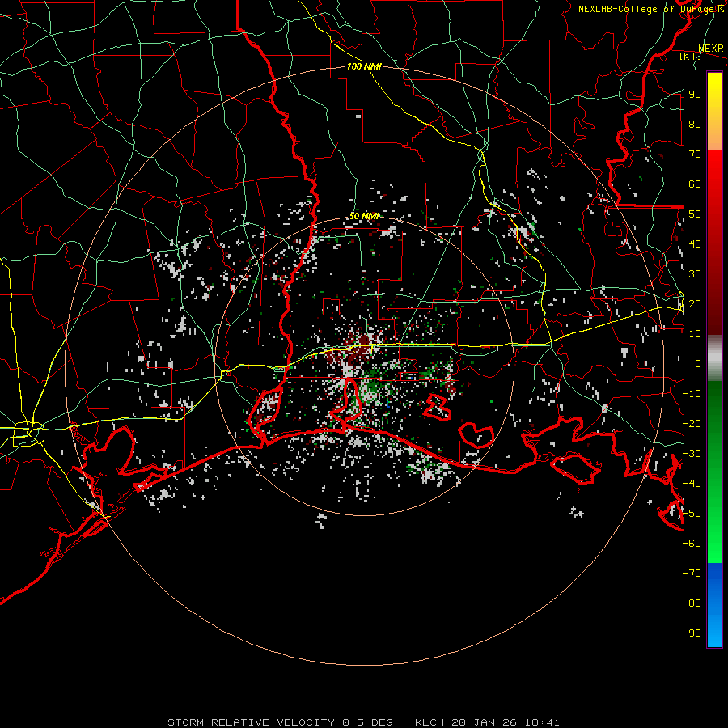This screenshot has width=728, height=728.
Task: Click the 90 value on the velocity scale
Action: pyautogui.click(x=695, y=95)
